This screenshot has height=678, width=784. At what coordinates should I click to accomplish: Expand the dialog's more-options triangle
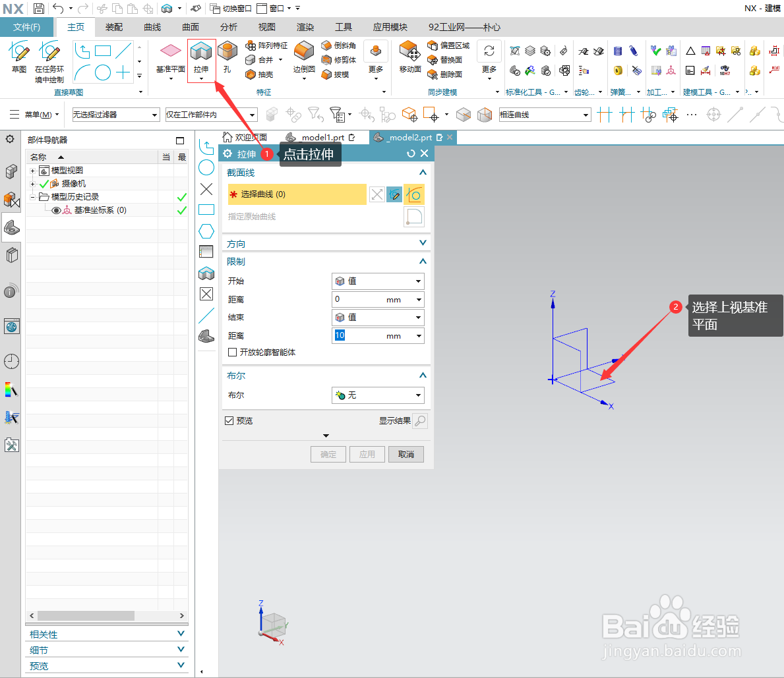pos(326,436)
